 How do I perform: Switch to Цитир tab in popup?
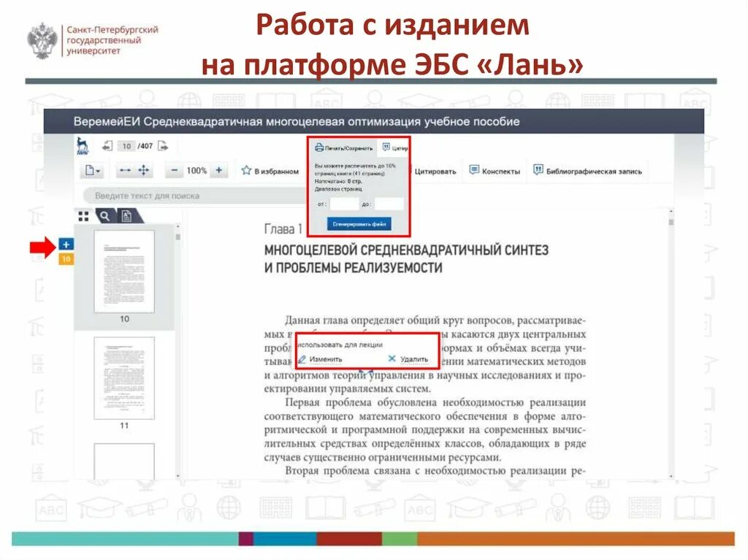(395, 148)
